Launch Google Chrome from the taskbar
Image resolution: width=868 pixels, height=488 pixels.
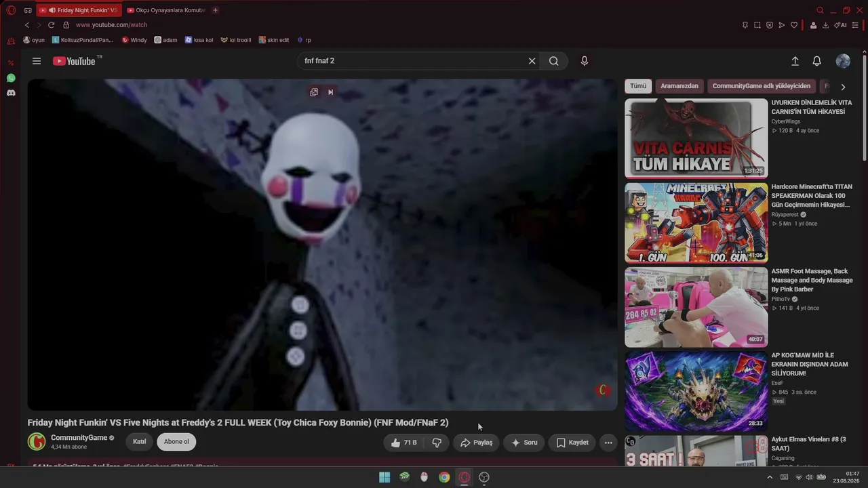444,477
